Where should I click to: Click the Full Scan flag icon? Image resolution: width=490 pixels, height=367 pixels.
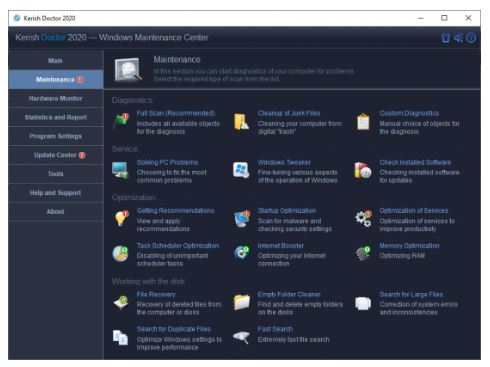click(121, 121)
